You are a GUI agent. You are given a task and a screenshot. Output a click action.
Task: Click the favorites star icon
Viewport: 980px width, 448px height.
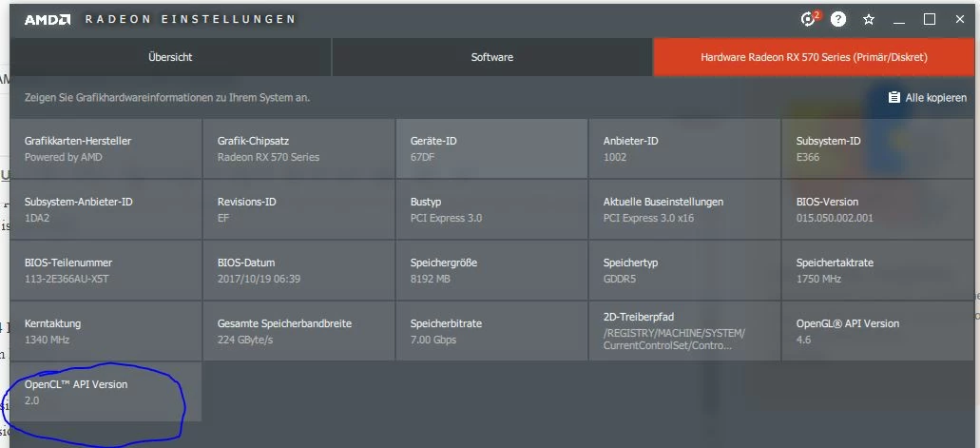(x=868, y=19)
